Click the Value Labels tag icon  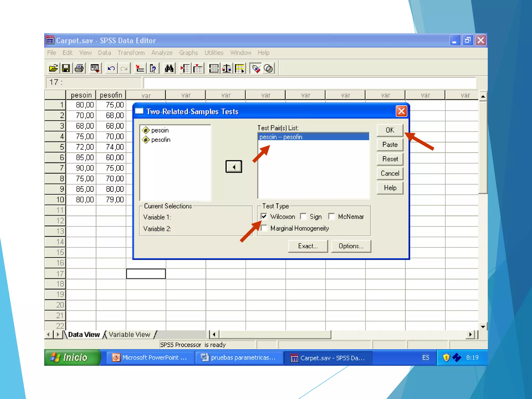click(x=256, y=69)
